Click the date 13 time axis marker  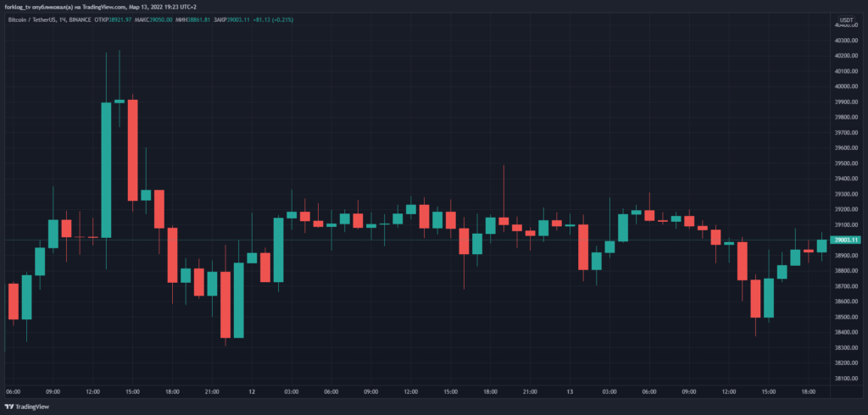tap(570, 392)
